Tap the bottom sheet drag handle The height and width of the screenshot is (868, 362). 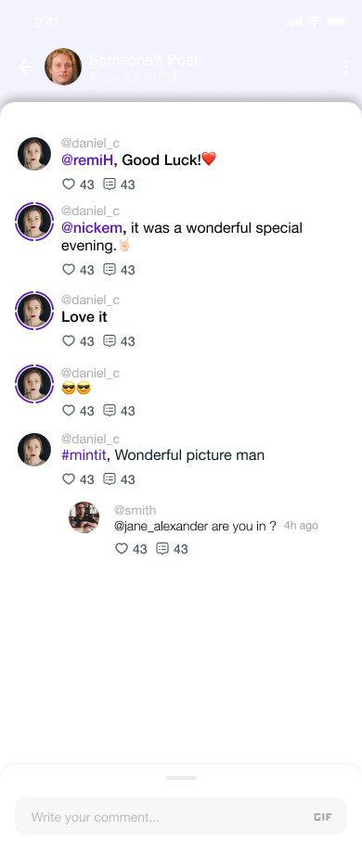tap(181, 778)
